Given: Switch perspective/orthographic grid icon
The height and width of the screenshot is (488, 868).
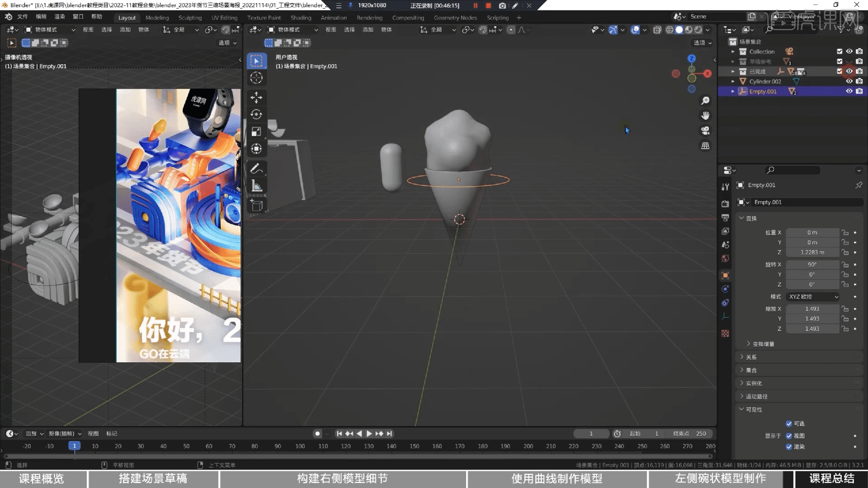Looking at the screenshot, I should [x=705, y=145].
